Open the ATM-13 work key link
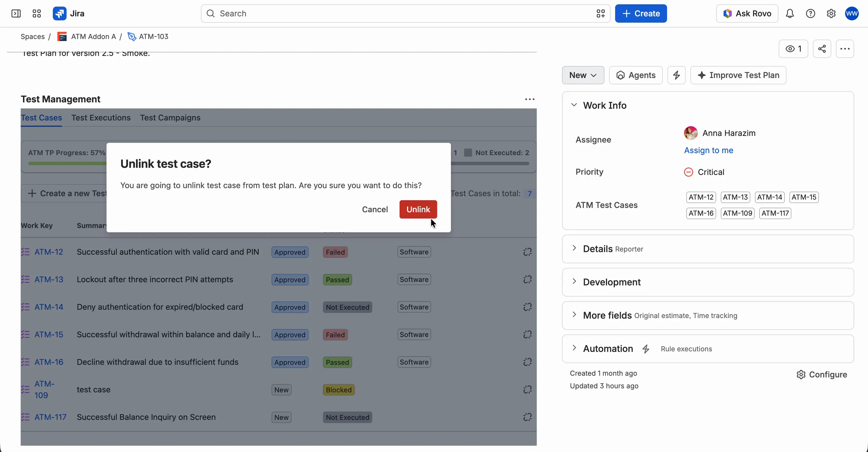Viewport: 868px width, 452px height. pyautogui.click(x=49, y=280)
